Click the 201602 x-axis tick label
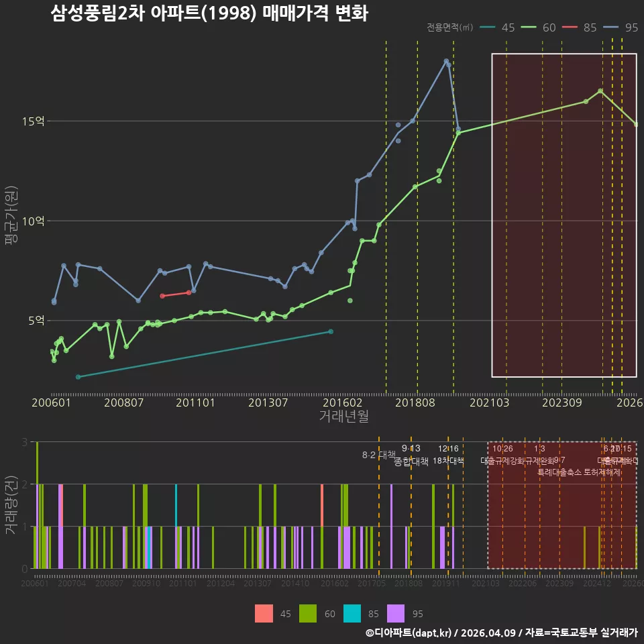 click(343, 402)
